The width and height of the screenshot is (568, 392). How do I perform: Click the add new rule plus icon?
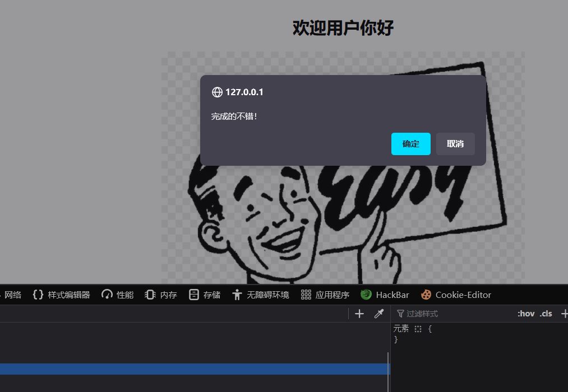[x=564, y=314]
